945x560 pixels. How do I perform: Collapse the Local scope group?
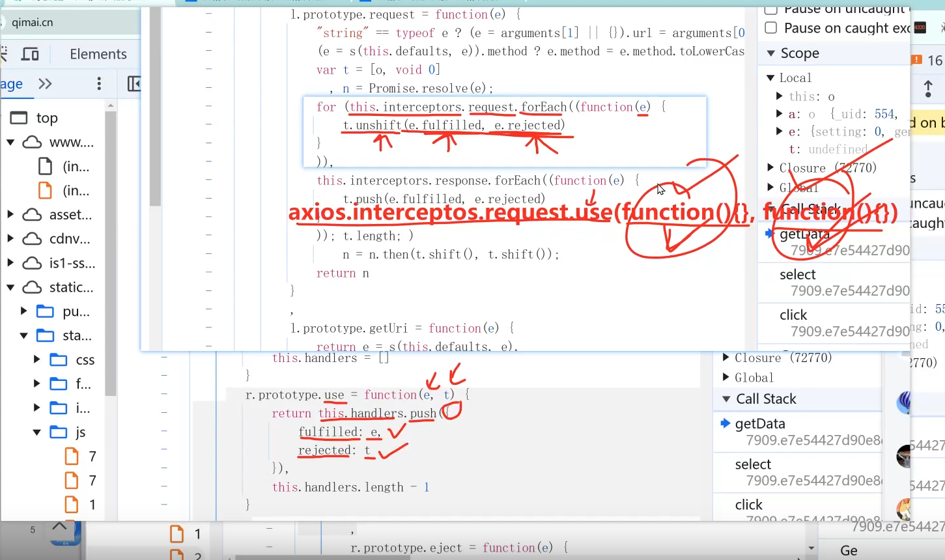point(771,77)
